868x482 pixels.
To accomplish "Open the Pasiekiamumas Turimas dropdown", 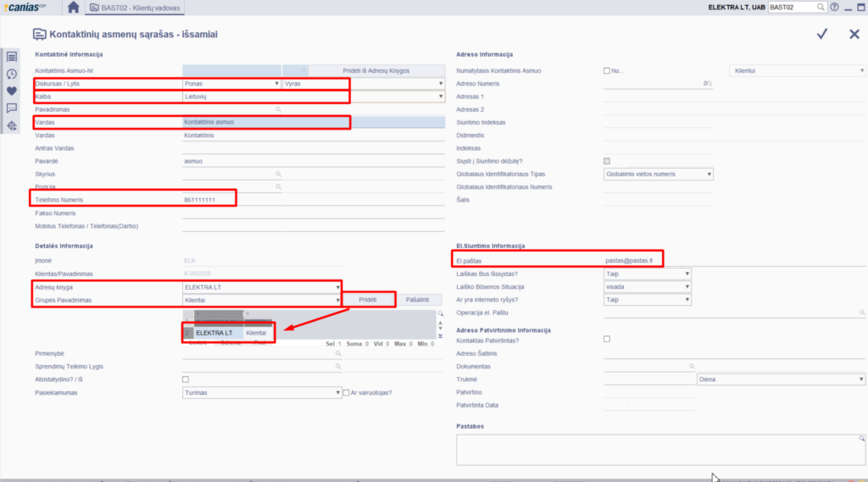I will tap(261, 393).
